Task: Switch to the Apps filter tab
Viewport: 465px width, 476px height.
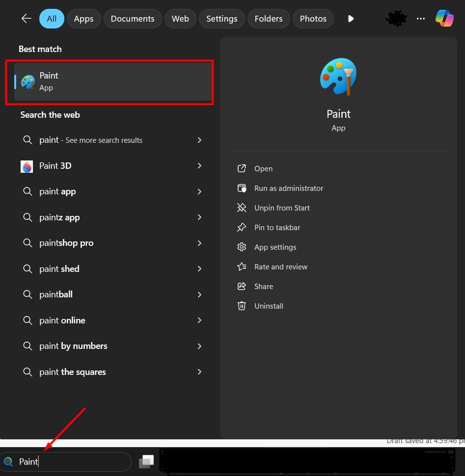Action: 83,19
